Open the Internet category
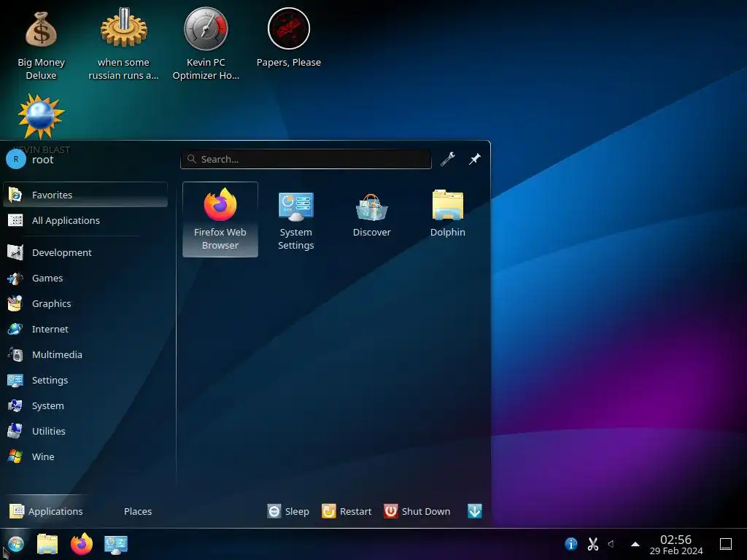 (86, 329)
